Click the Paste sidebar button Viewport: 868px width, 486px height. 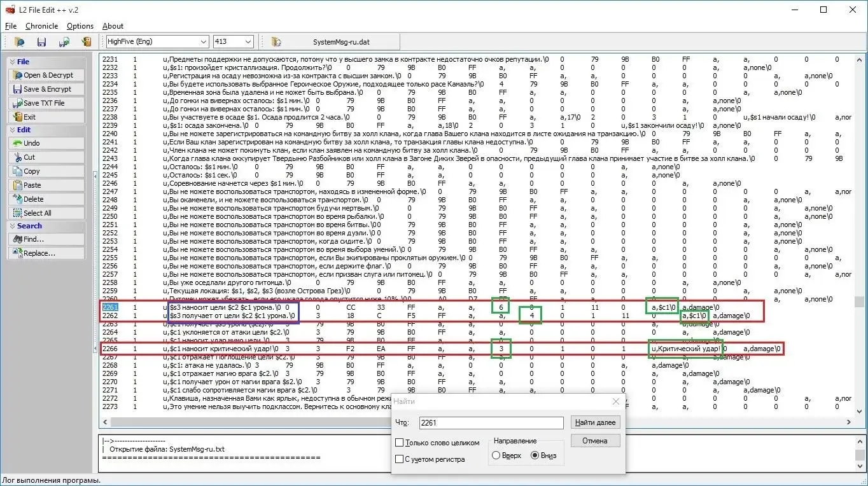46,185
